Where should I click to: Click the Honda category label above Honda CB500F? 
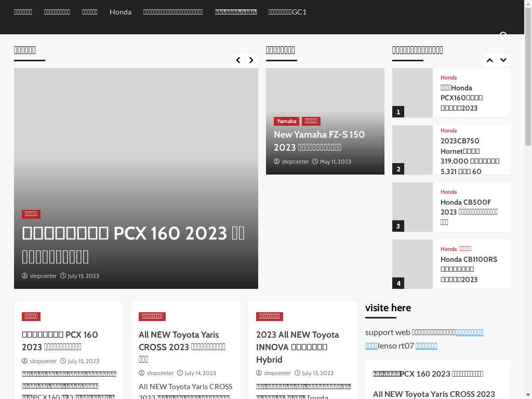pos(448,192)
